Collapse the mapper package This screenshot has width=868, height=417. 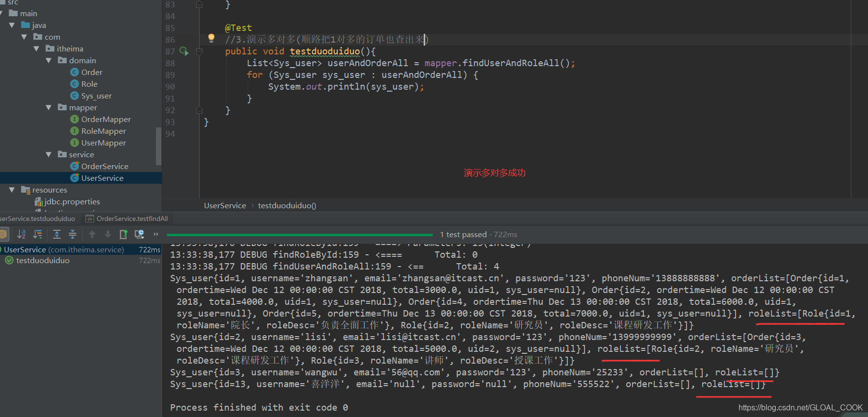tap(49, 107)
